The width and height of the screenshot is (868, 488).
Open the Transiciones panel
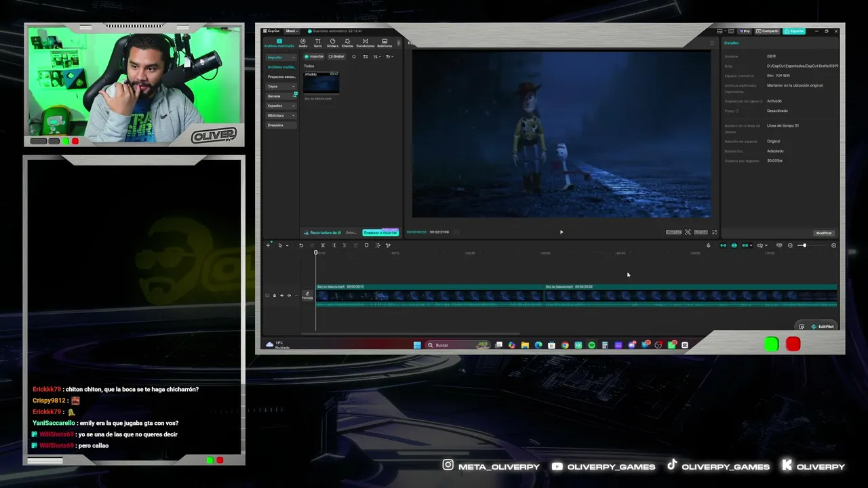pos(365,43)
